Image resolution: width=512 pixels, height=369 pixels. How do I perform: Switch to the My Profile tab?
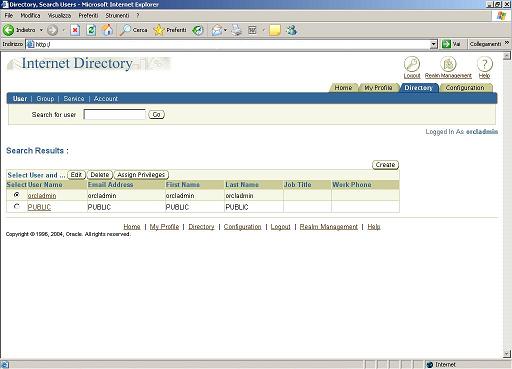tap(378, 88)
